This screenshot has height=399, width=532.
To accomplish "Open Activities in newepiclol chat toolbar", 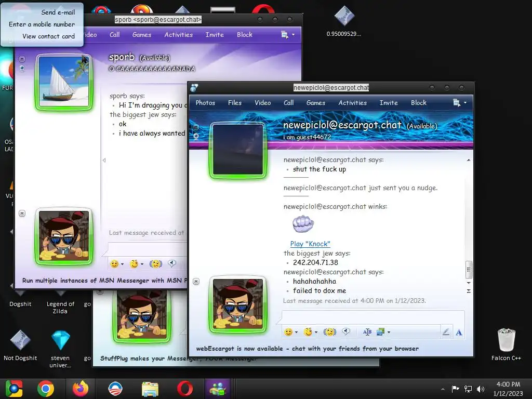I will [353, 103].
